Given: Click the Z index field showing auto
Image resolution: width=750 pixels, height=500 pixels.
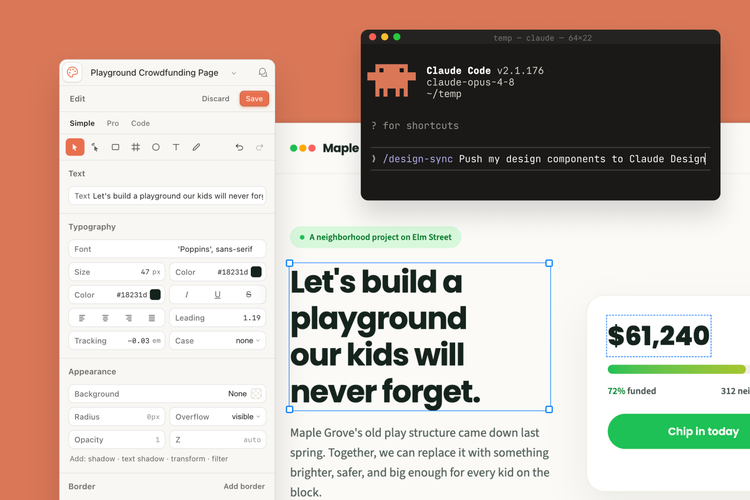Looking at the screenshot, I should pyautogui.click(x=218, y=440).
